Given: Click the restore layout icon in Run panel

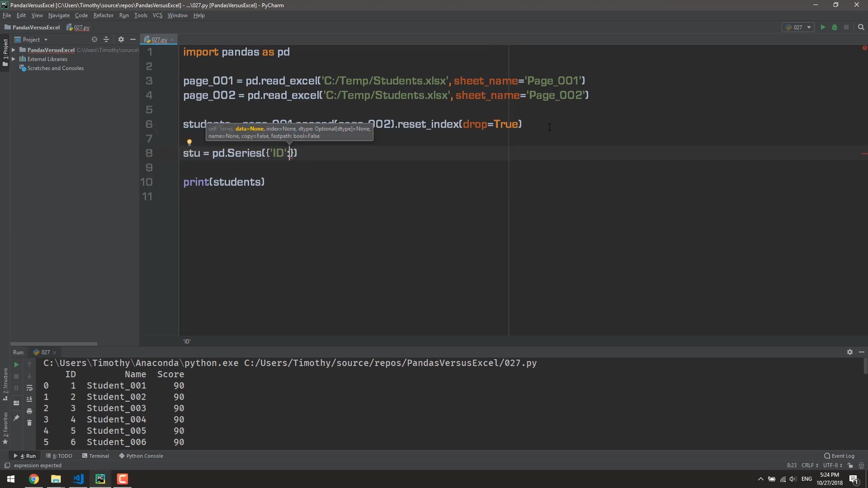Looking at the screenshot, I should (16, 403).
